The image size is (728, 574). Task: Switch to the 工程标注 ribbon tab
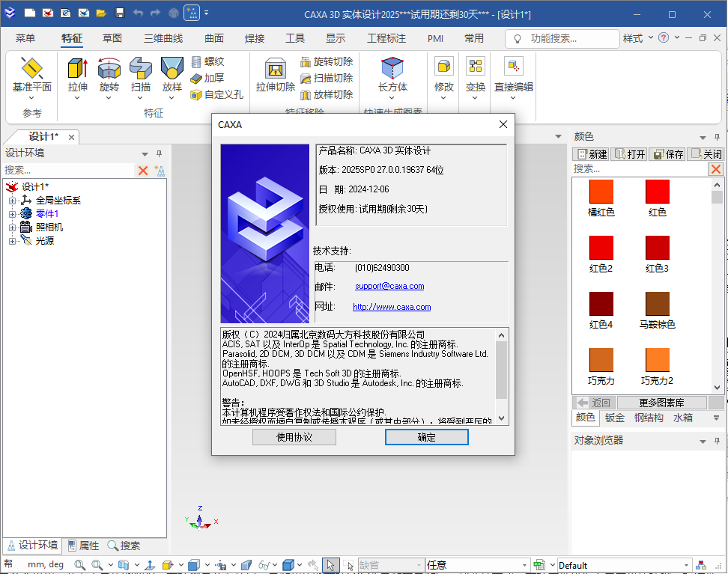tap(386, 38)
